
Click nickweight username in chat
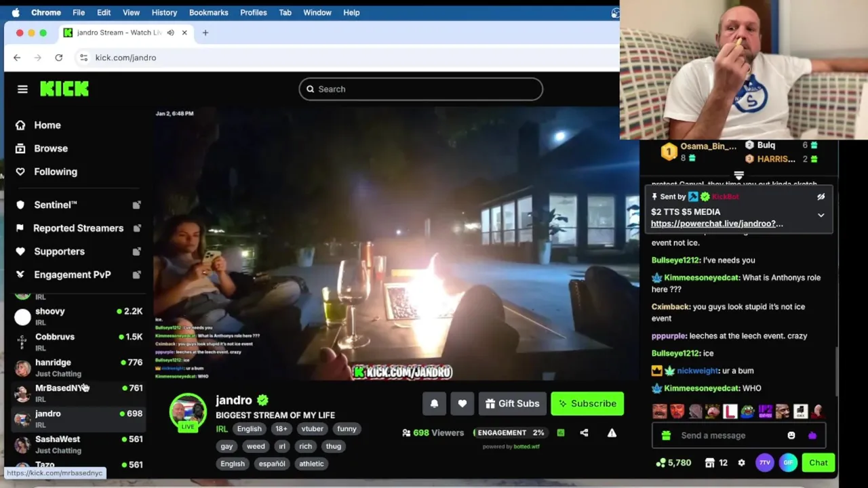click(x=698, y=371)
